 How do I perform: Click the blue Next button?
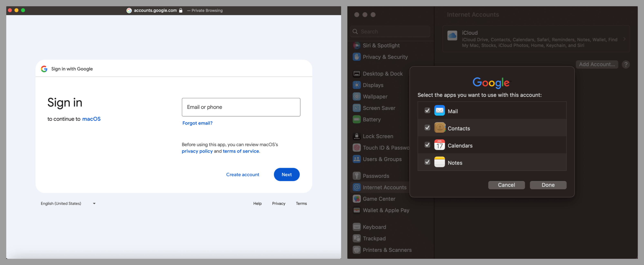click(286, 175)
